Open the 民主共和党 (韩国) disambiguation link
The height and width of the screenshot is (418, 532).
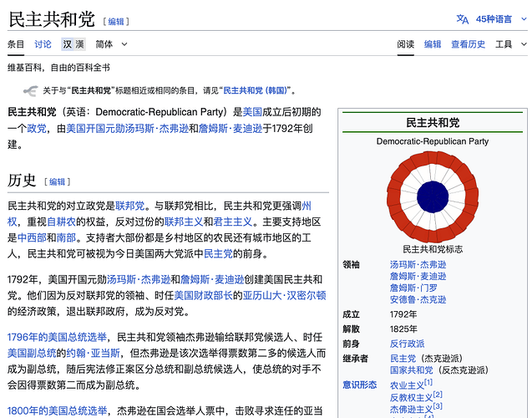[254, 90]
